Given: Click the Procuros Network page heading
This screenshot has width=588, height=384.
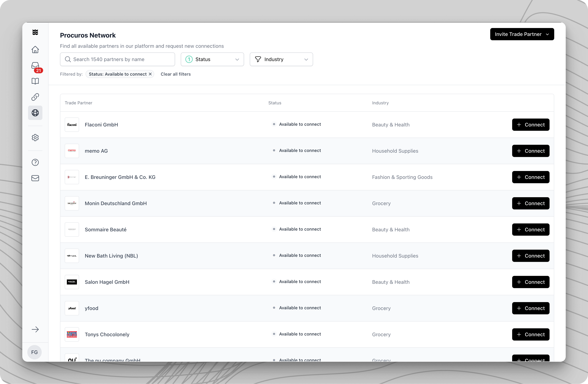Looking at the screenshot, I should pos(88,35).
